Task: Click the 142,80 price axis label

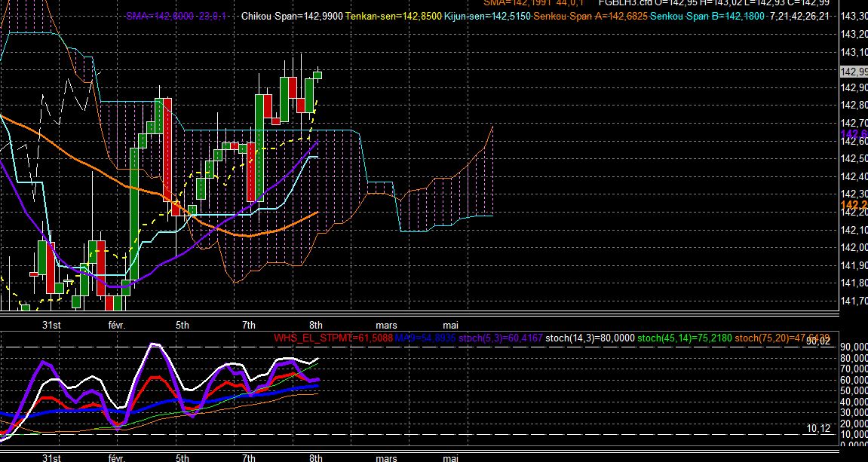Action: [854, 105]
